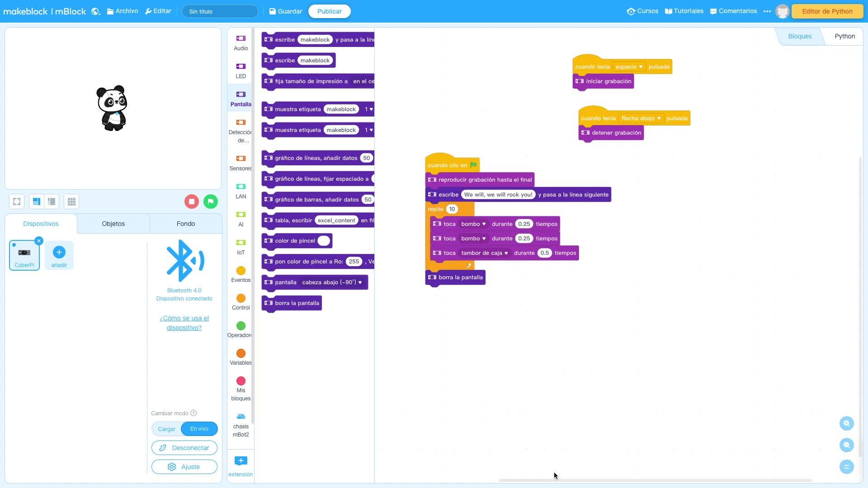Open the tambor de caja instrument dropdown
The width and height of the screenshot is (868, 488).
click(484, 253)
